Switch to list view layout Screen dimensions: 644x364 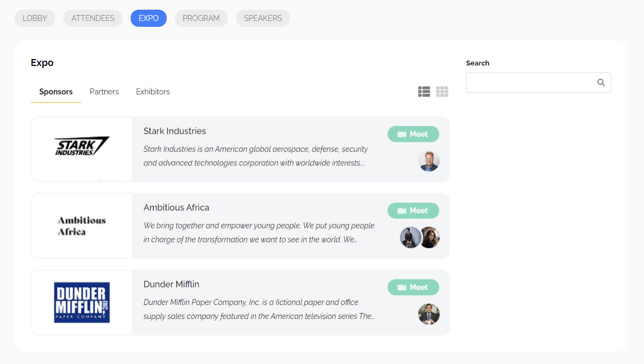pos(424,92)
